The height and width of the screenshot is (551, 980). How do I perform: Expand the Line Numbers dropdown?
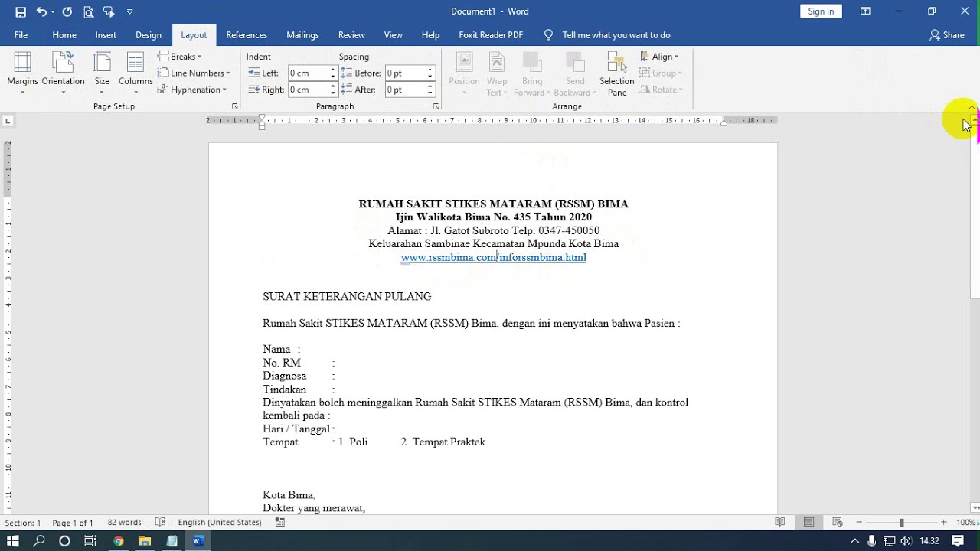coord(194,73)
